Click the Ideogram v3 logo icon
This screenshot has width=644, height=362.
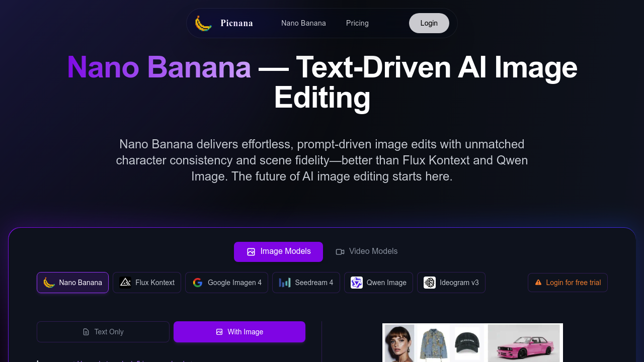[x=430, y=282]
